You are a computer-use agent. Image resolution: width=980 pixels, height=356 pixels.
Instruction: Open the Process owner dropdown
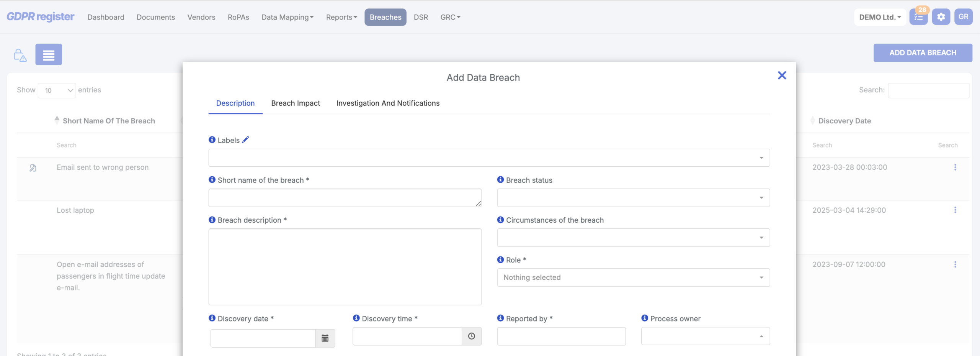pos(705,336)
